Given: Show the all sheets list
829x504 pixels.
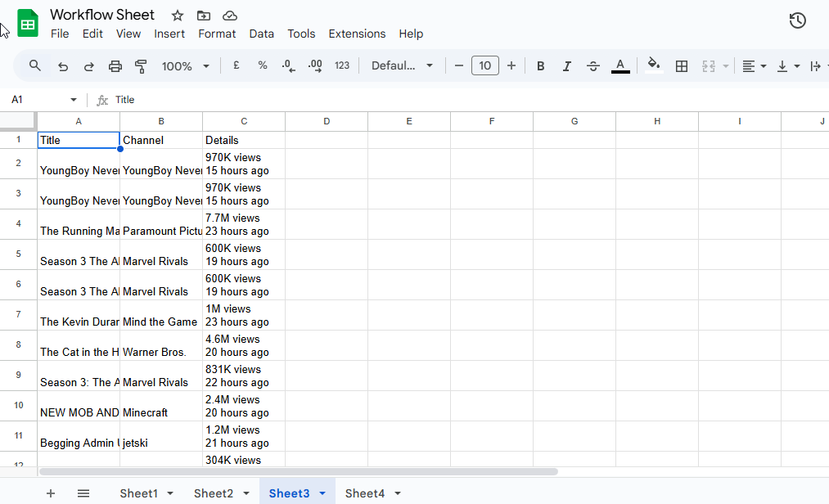Looking at the screenshot, I should click(83, 493).
